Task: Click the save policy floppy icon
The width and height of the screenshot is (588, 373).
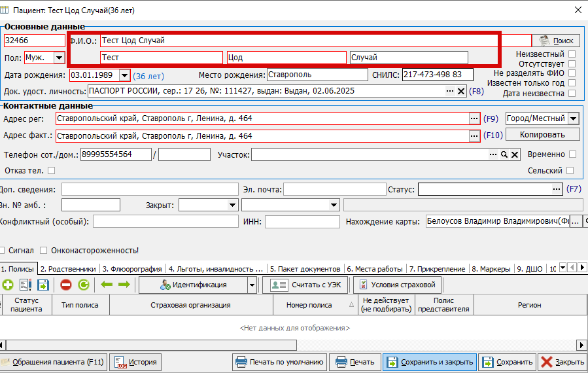Action: [43, 285]
